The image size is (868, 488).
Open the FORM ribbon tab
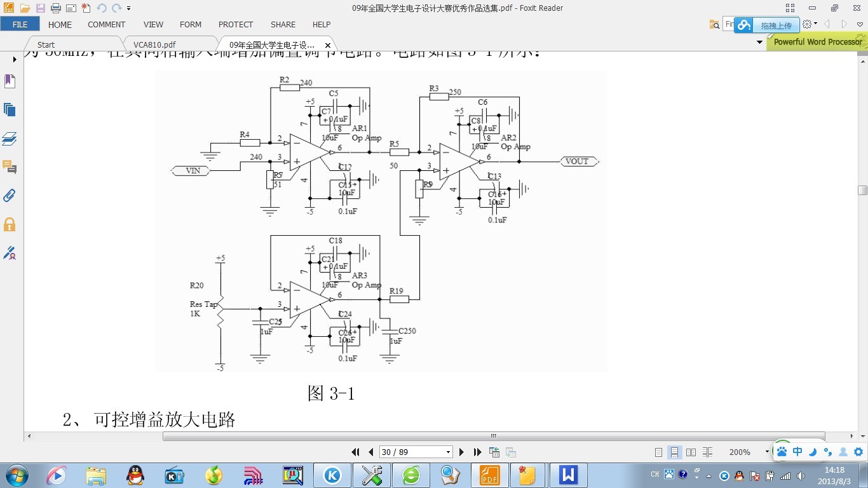click(x=191, y=24)
